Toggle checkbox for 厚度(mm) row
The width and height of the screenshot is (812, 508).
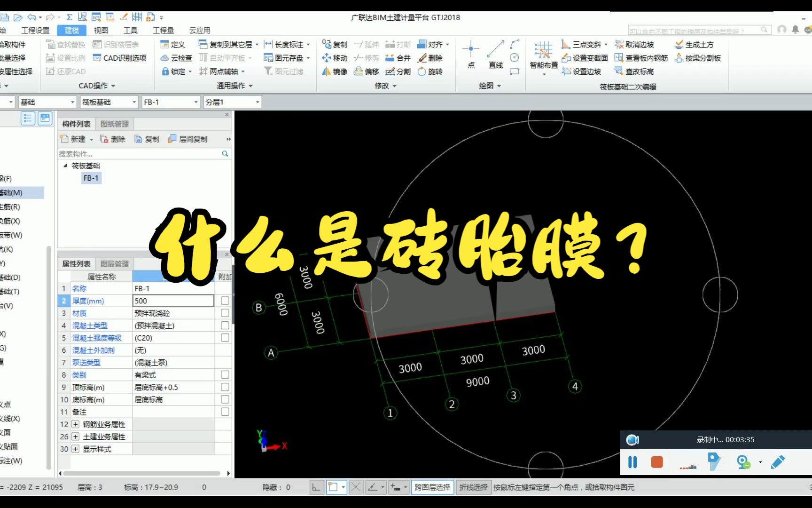pos(225,301)
